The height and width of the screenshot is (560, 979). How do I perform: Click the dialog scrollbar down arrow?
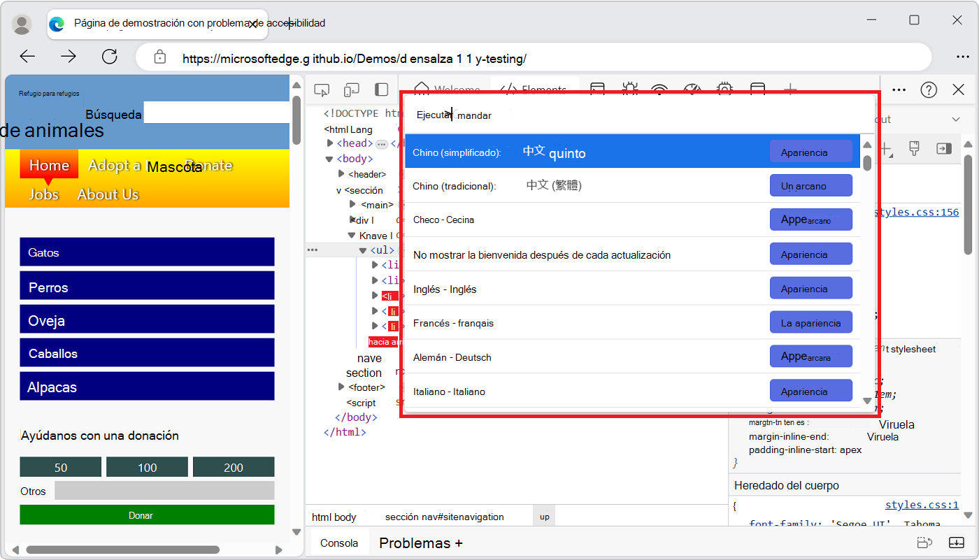[x=866, y=401]
